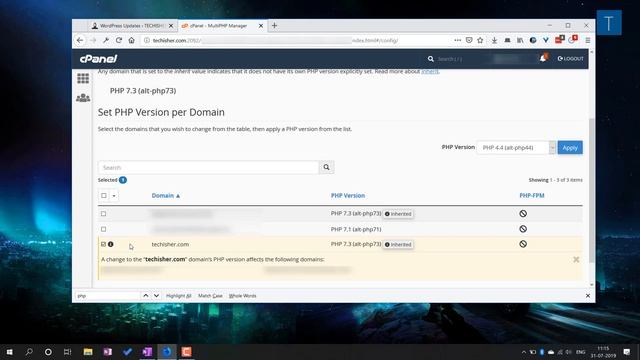Open cPanel home grid icon

tap(83, 78)
